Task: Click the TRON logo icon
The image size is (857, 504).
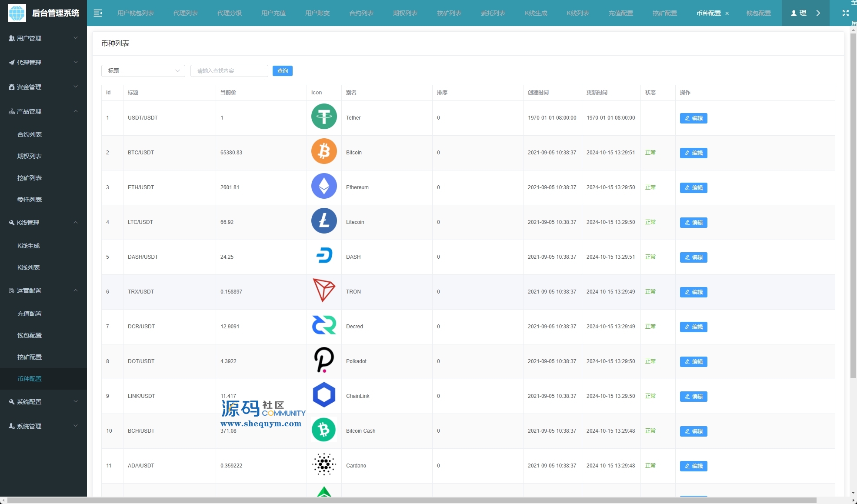Action: pyautogui.click(x=324, y=290)
